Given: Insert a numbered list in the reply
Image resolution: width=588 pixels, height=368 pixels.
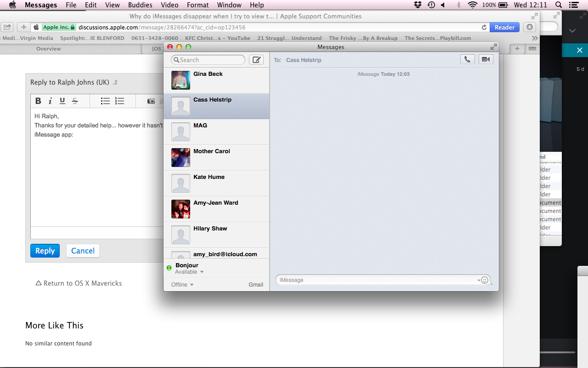Looking at the screenshot, I should 120,101.
